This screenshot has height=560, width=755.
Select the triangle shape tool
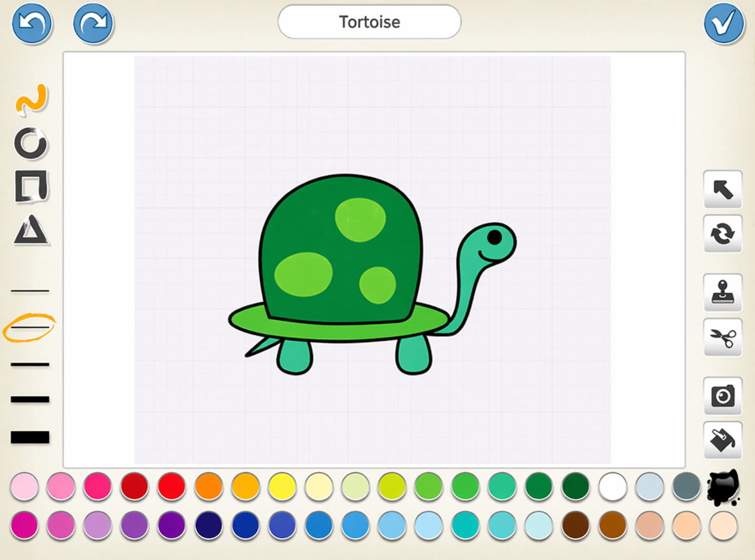point(31,230)
